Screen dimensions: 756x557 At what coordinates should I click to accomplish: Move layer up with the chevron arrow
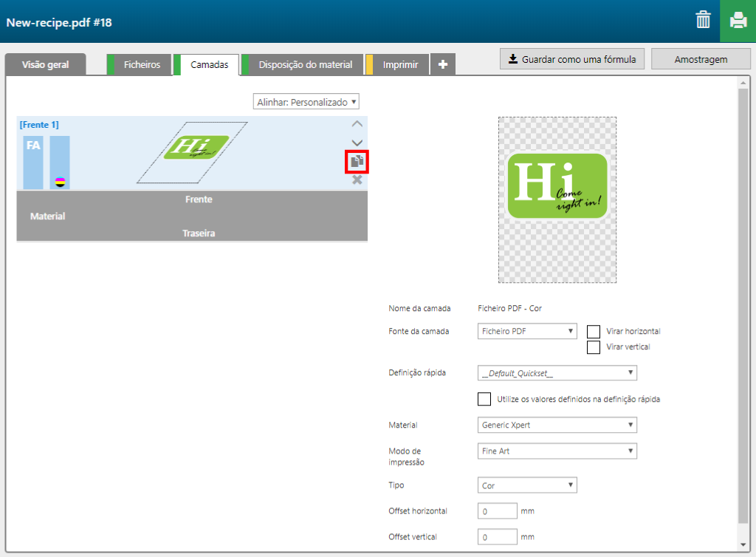tap(357, 124)
